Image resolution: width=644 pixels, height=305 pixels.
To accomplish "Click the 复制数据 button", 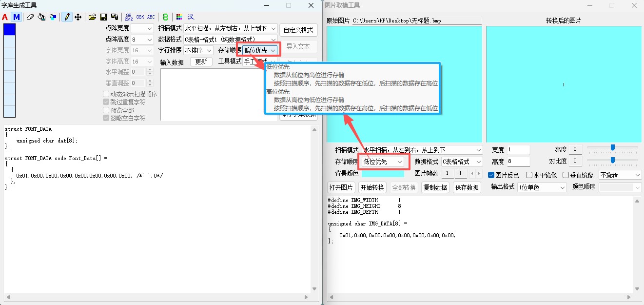I will [435, 187].
